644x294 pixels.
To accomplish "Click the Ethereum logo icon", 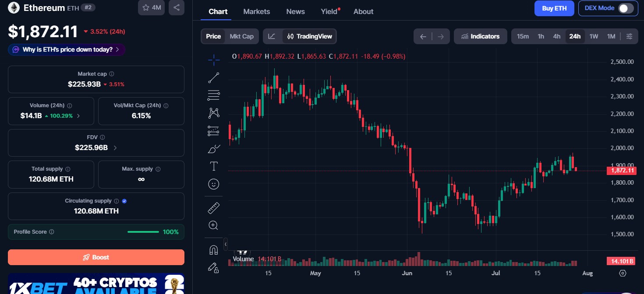I will point(14,8).
